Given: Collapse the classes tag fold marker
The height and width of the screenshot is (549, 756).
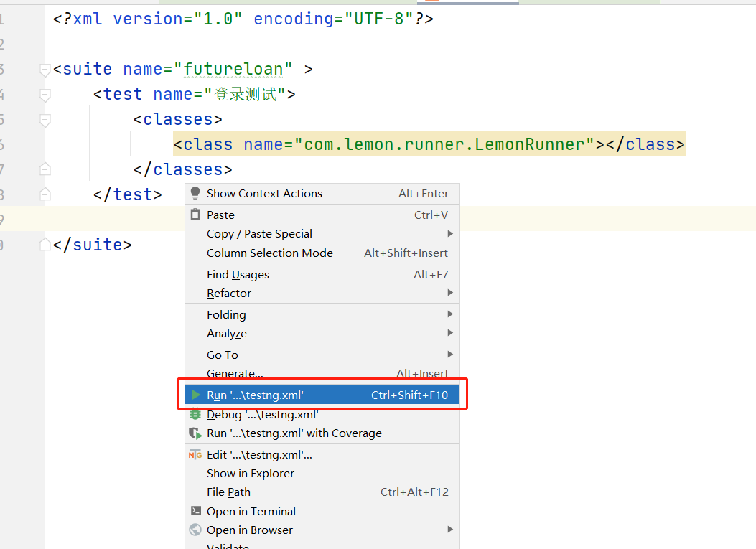Looking at the screenshot, I should [45, 120].
